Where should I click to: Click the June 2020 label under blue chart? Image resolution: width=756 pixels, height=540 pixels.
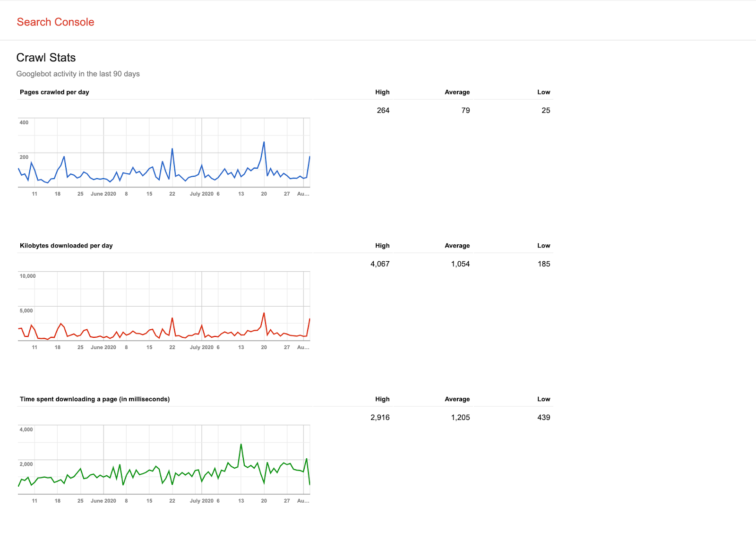click(x=103, y=194)
